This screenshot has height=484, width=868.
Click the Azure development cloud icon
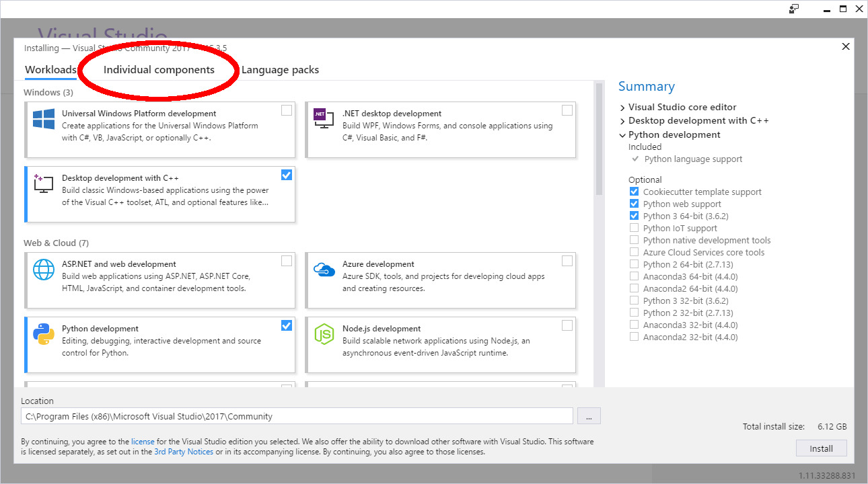[x=324, y=270]
